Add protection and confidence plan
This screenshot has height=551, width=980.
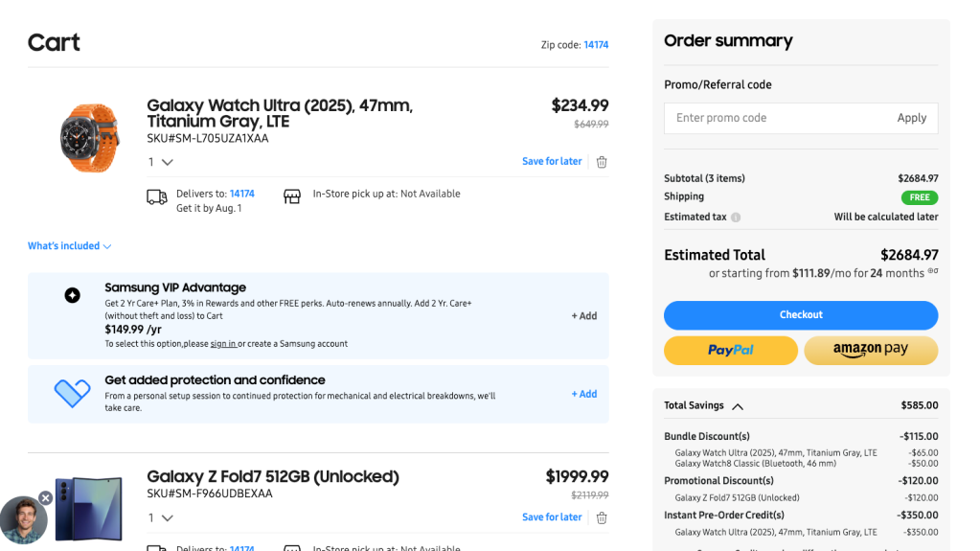pos(583,394)
